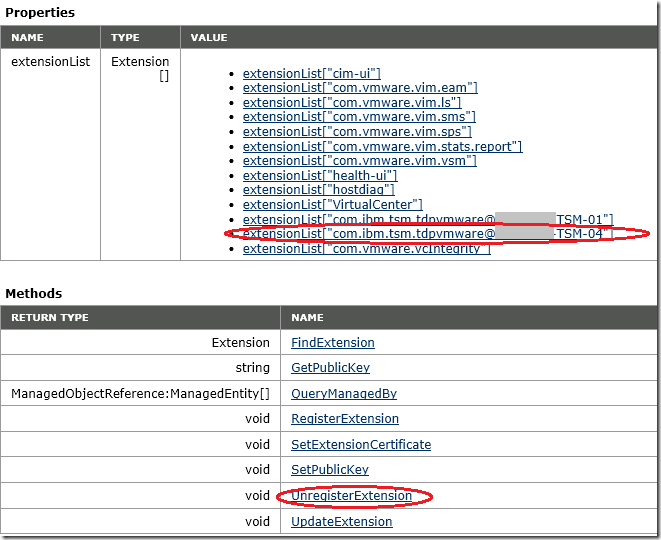Click the com.vmware.vim.stats.report extension link
The width and height of the screenshot is (661, 540).
(382, 146)
